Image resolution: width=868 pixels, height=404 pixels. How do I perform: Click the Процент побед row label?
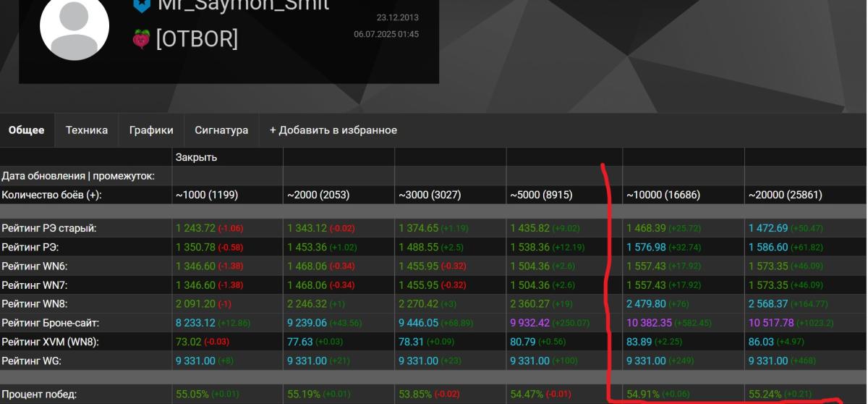click(x=38, y=395)
